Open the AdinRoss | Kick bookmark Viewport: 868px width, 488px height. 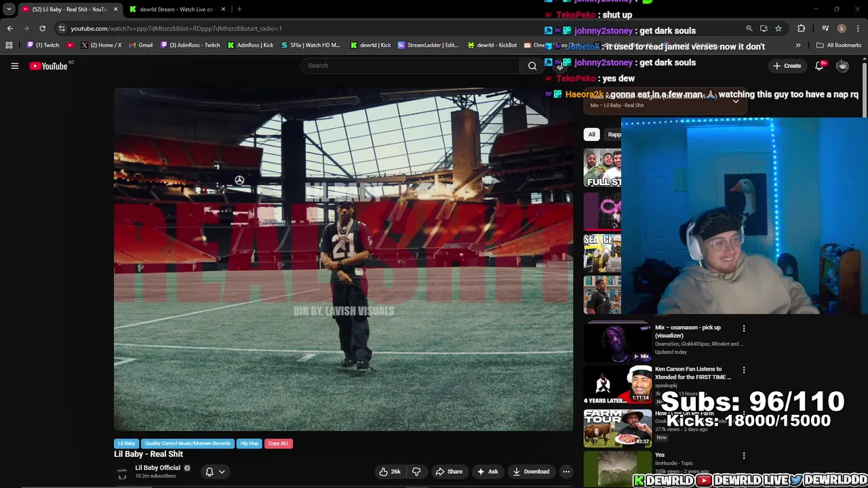click(250, 45)
